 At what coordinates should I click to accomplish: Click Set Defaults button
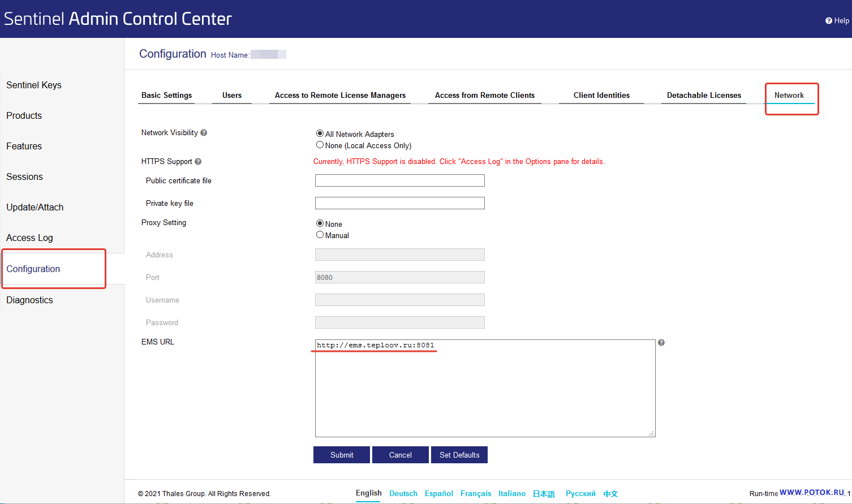459,455
